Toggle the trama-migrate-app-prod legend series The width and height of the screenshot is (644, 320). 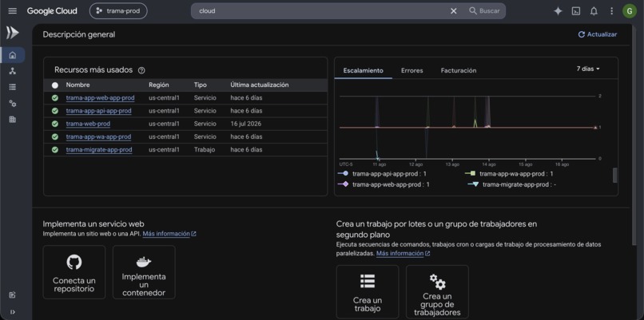click(511, 184)
